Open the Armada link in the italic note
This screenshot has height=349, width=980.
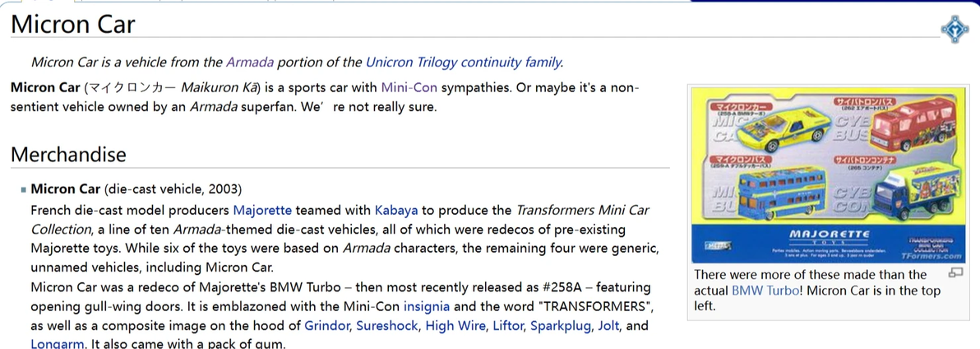click(250, 62)
